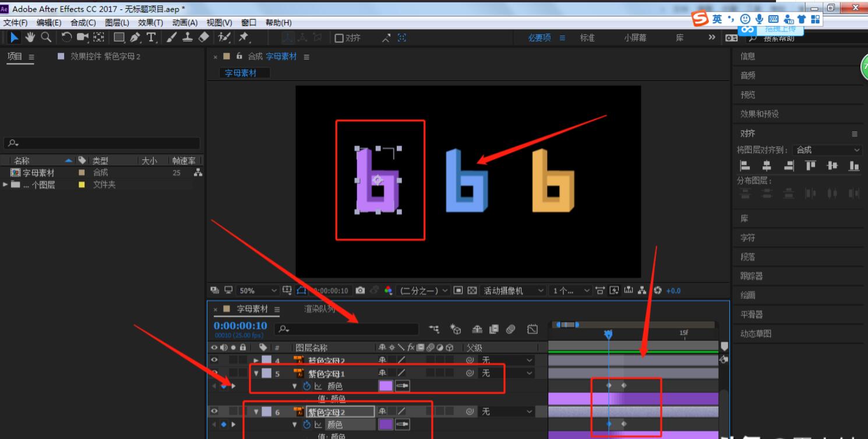
Task: Open the 效果(T) menu
Action: click(150, 23)
